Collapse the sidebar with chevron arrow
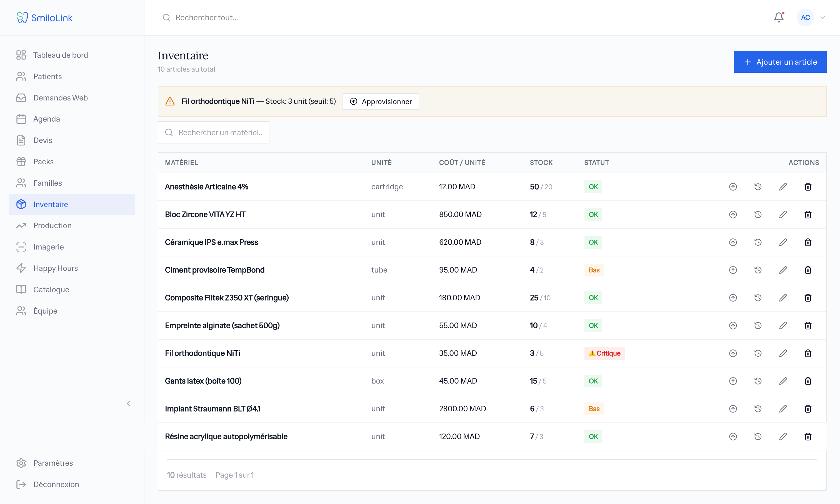This screenshot has width=840, height=504. click(x=129, y=404)
